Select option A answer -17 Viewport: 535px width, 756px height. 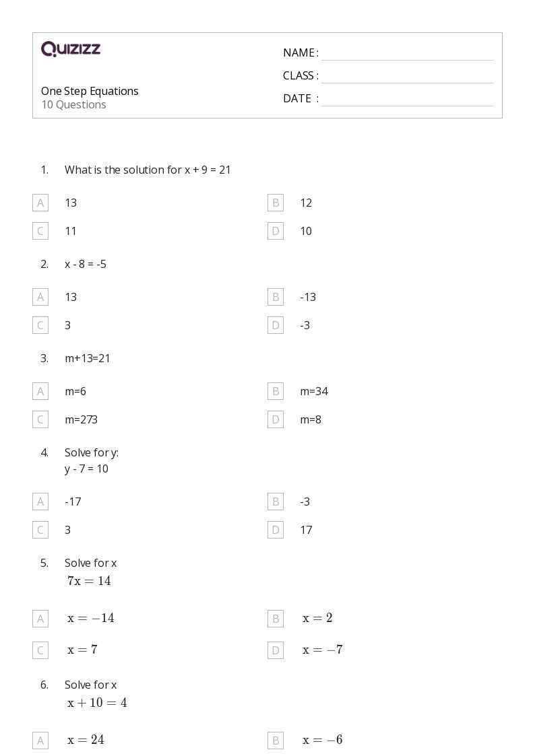[x=40, y=502]
